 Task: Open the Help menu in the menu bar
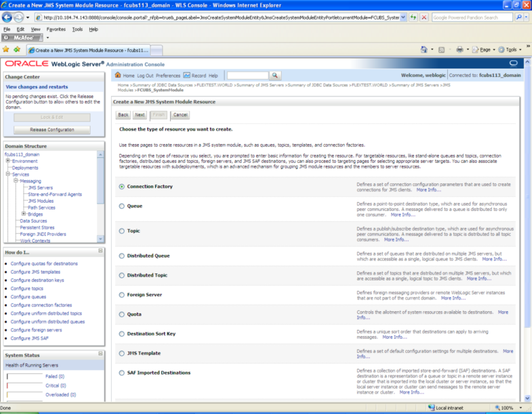pos(93,29)
